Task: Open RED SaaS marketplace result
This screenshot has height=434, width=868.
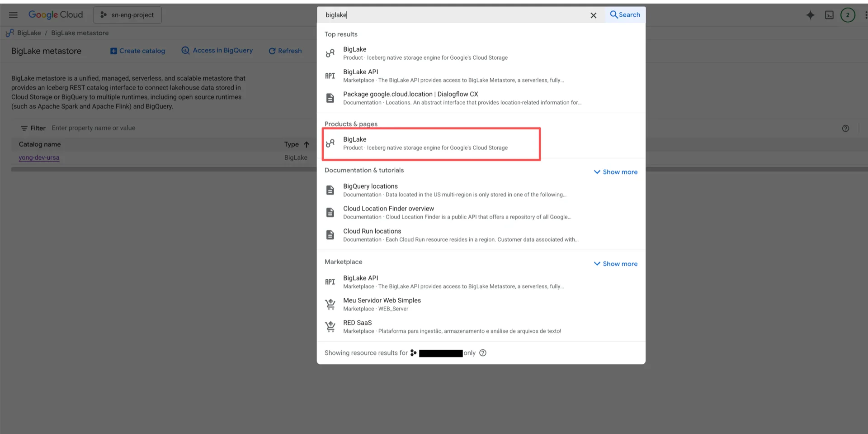Action: click(x=481, y=327)
